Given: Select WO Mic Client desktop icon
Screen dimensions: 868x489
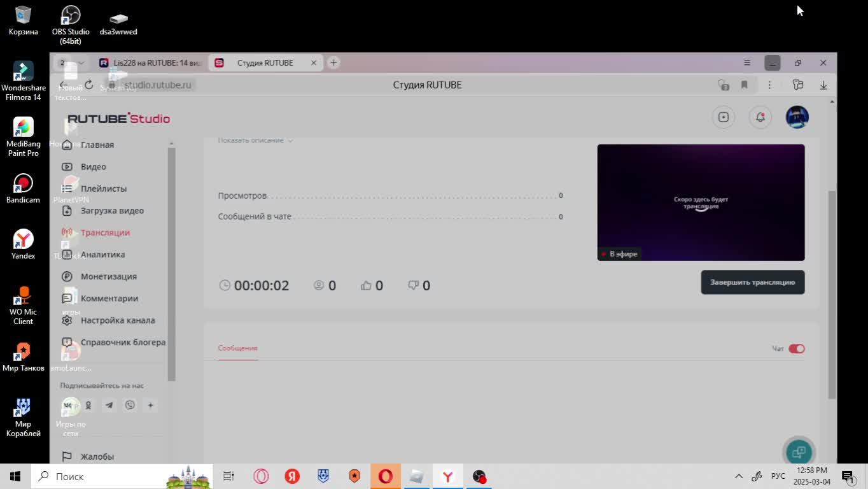Looking at the screenshot, I should [23, 305].
